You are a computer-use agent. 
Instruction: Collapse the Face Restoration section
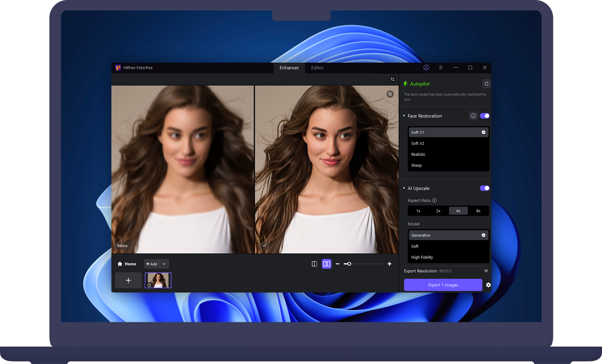pos(404,116)
